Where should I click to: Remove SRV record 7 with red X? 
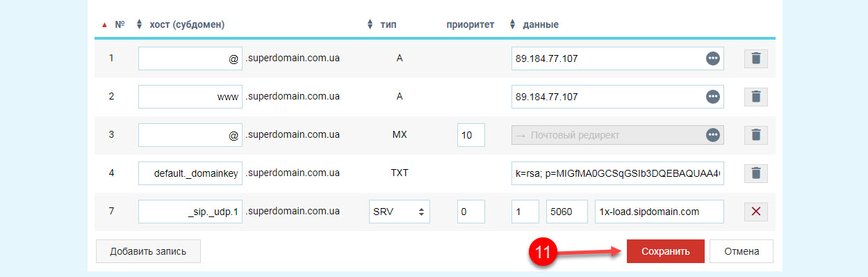pos(756,212)
